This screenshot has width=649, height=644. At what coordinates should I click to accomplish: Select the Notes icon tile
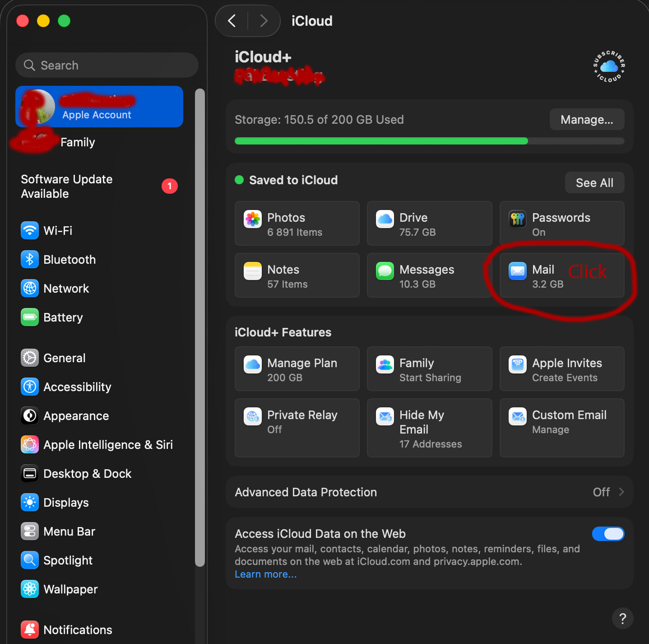click(253, 271)
